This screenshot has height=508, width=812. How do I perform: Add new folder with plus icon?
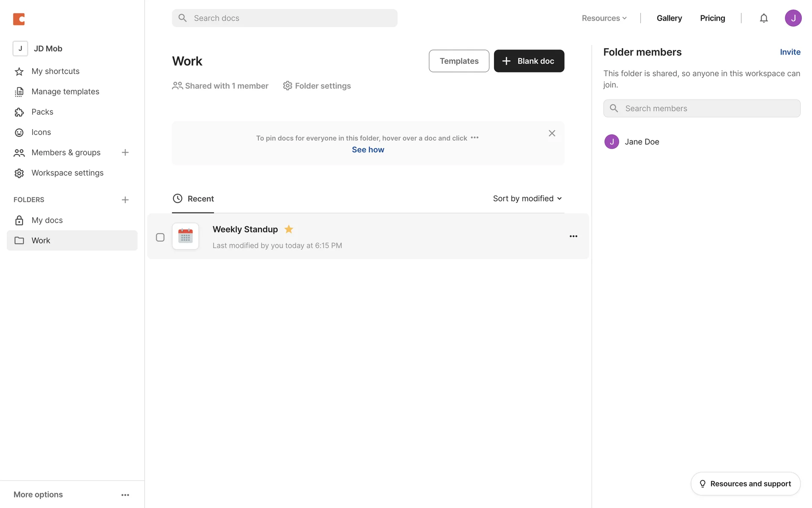[x=125, y=200]
